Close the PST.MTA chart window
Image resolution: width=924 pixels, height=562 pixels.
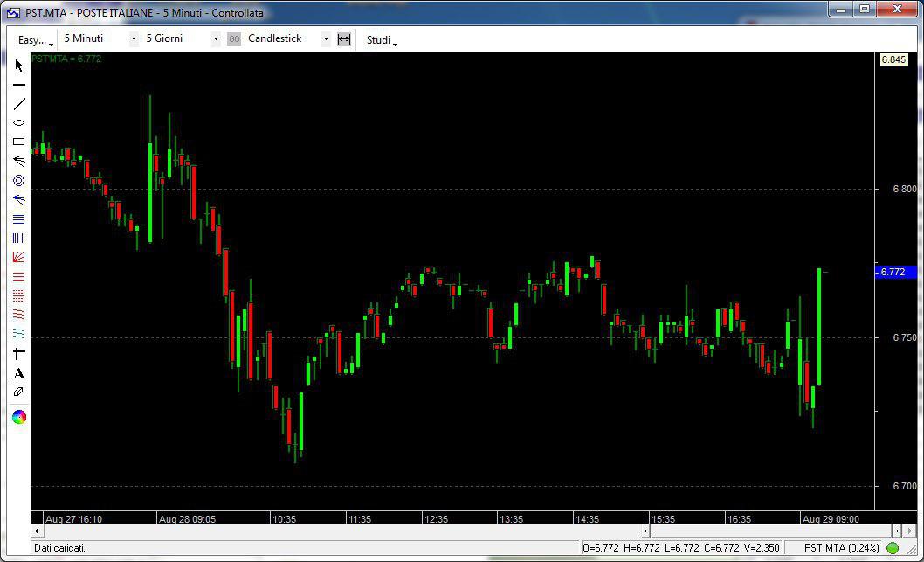click(x=898, y=10)
